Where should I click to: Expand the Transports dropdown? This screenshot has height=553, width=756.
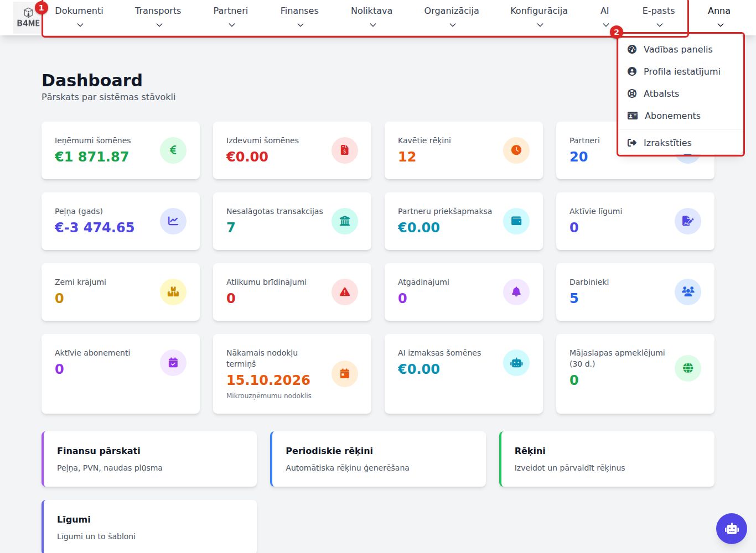tap(158, 17)
